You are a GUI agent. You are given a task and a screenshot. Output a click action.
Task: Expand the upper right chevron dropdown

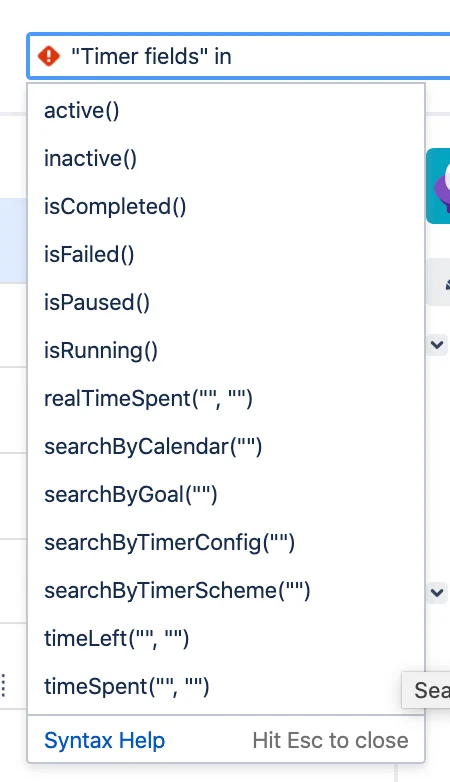pos(437,345)
